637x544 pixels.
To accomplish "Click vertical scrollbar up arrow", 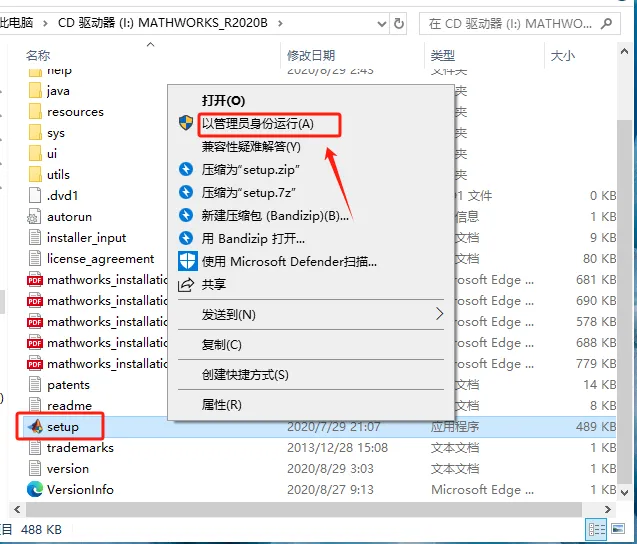I will pos(624,52).
